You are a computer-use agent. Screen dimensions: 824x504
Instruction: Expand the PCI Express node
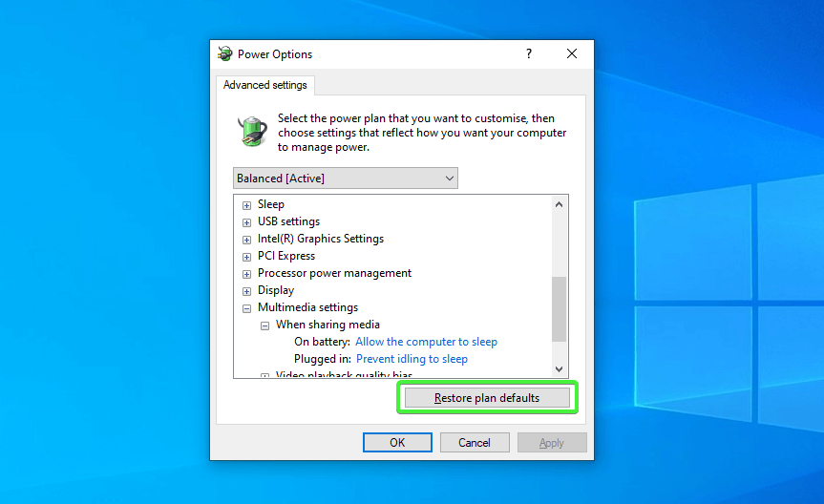(x=246, y=257)
